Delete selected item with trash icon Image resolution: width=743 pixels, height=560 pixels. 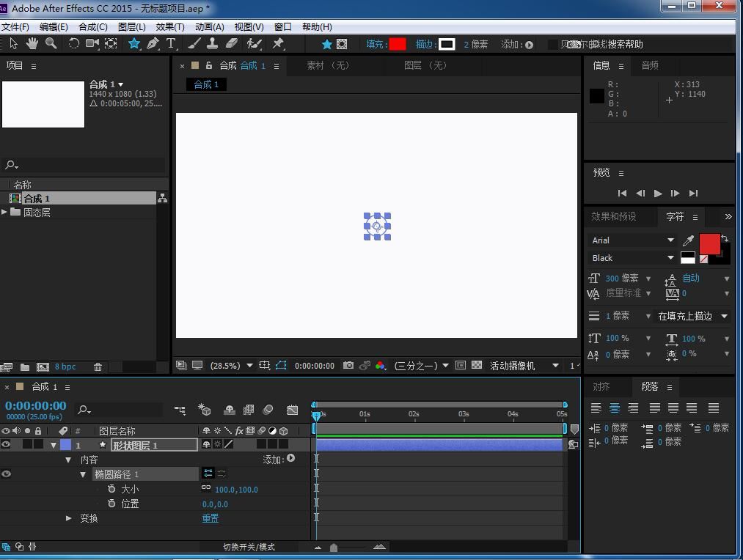tap(98, 366)
